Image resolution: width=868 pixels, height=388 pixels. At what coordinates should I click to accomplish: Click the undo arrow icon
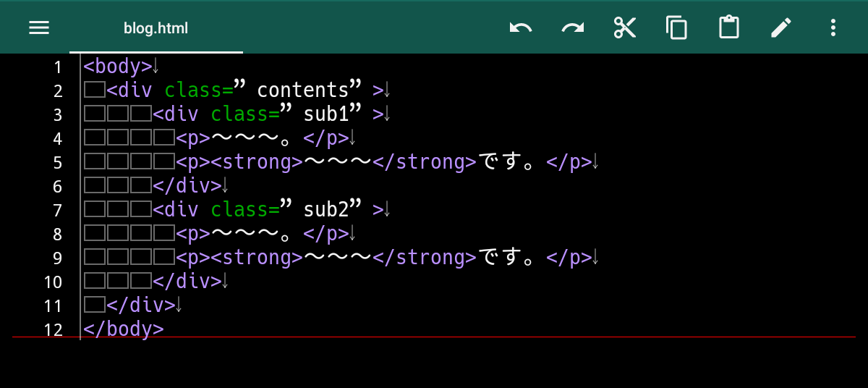521,28
